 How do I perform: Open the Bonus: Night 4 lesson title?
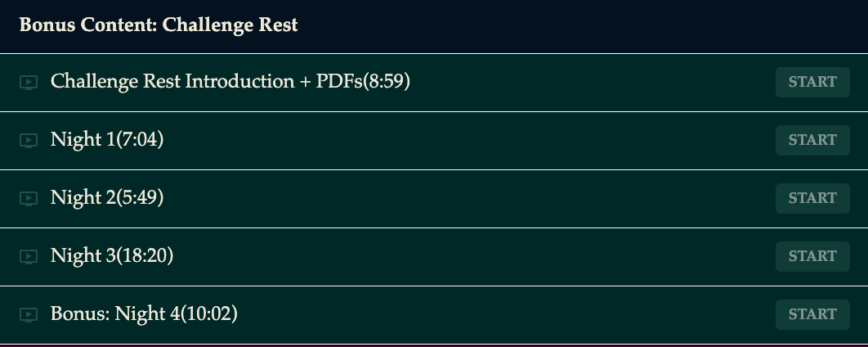pyautogui.click(x=144, y=314)
